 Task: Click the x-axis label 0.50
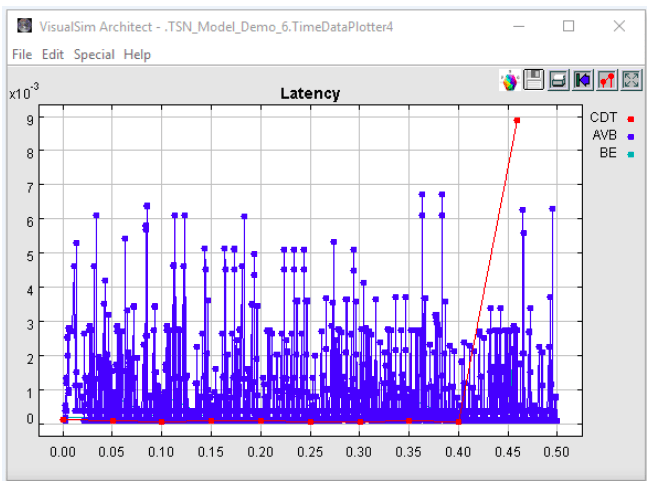pyautogui.click(x=556, y=452)
